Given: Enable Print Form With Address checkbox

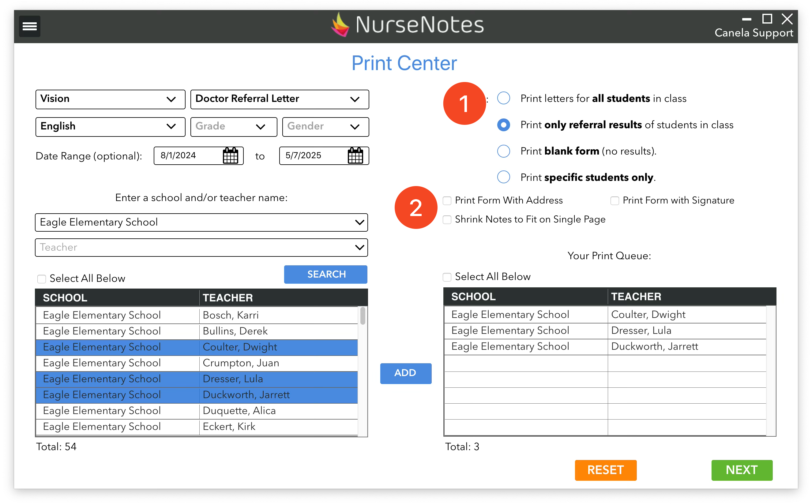Looking at the screenshot, I should click(447, 201).
